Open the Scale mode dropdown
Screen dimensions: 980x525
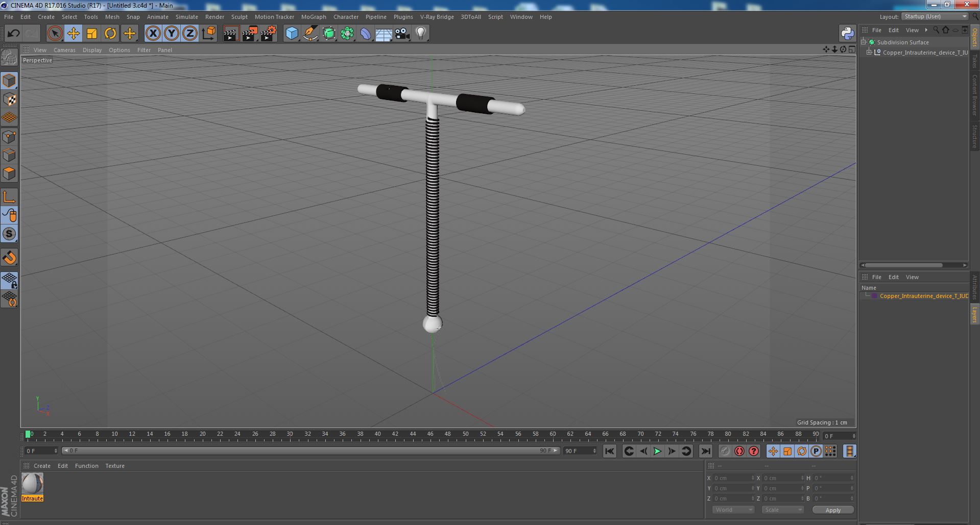pyautogui.click(x=782, y=510)
